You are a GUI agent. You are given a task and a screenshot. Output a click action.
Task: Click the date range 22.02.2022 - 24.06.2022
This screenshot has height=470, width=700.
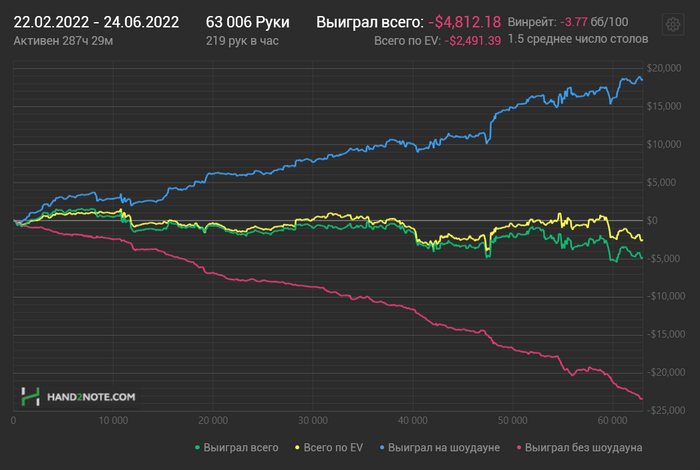coord(96,22)
